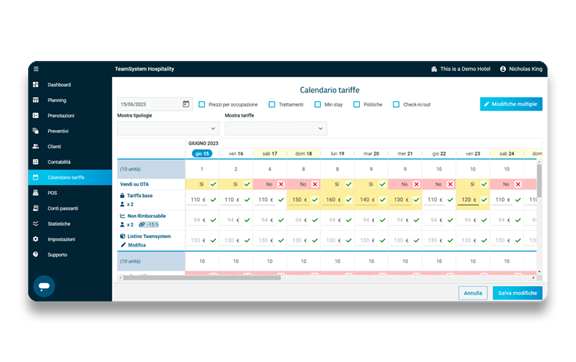Click green check for Tariffa base dom 18
The height and width of the screenshot is (362, 576).
[x=315, y=200]
